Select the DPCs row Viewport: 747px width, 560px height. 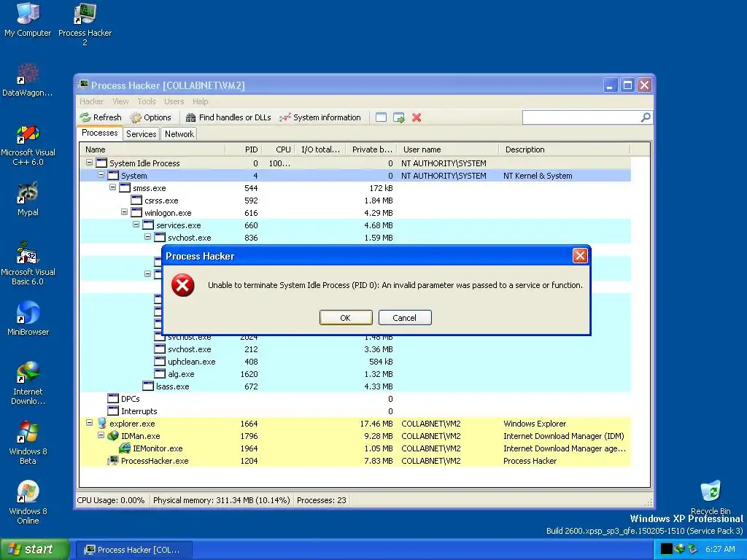coord(355,399)
